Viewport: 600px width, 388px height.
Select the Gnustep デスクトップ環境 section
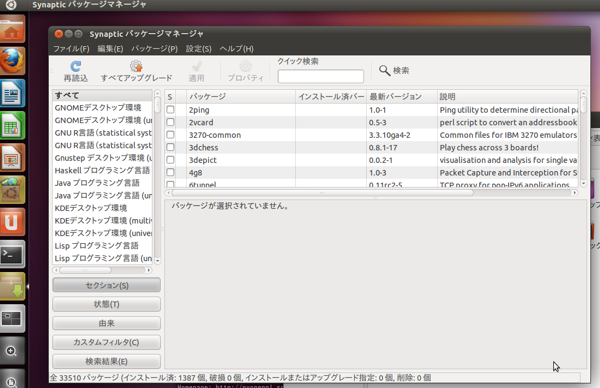click(x=102, y=158)
